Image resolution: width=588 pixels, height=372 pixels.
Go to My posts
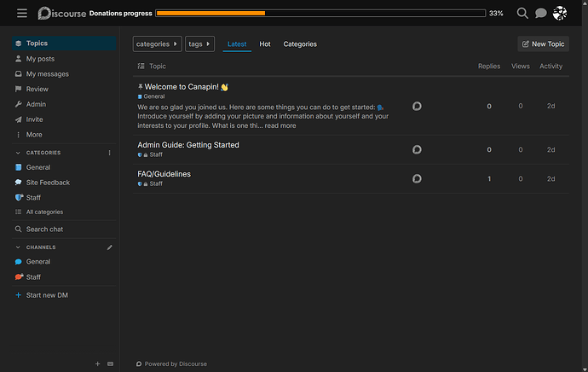[64, 59]
